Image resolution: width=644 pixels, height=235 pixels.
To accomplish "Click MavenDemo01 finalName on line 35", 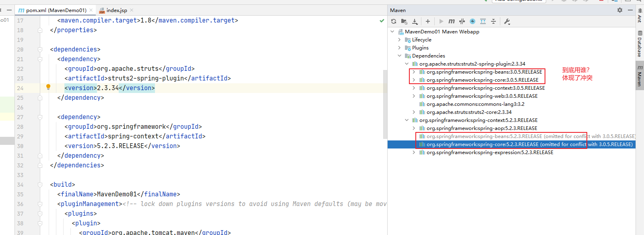I will (x=117, y=194).
